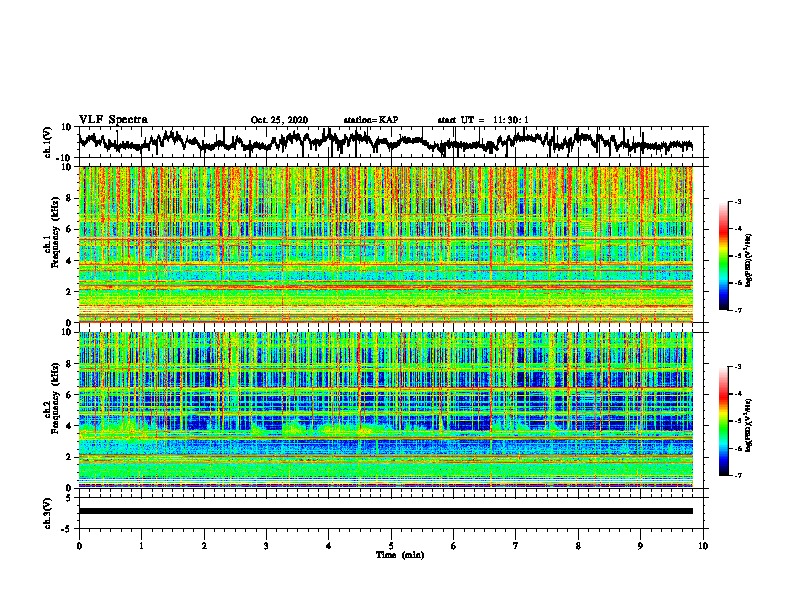Image resolution: width=792 pixels, height=612 pixels.
Task: Click time axis tick label "1"
Action: click(x=141, y=546)
